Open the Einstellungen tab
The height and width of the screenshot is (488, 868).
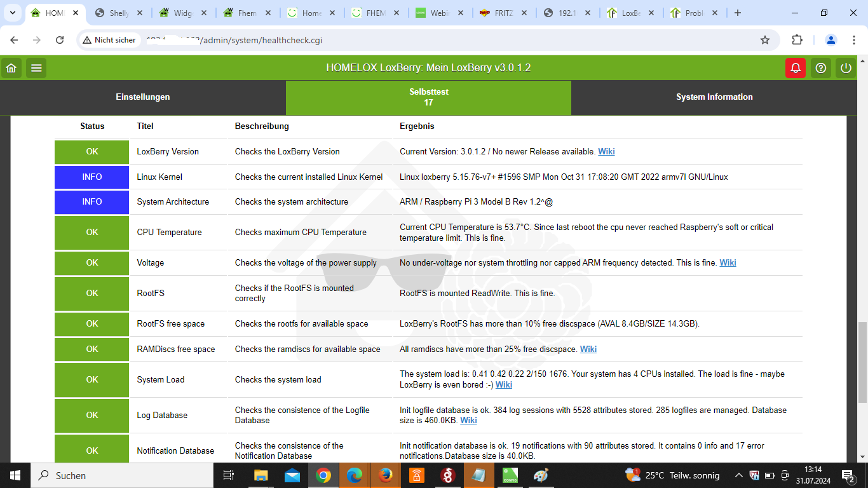[x=143, y=97]
